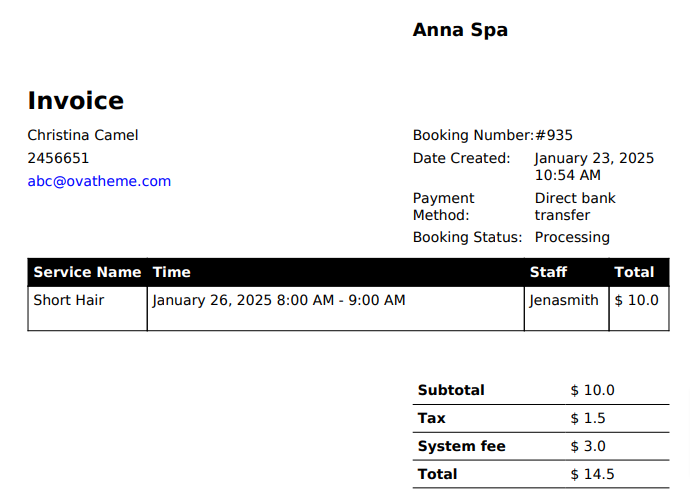690x504 pixels.
Task: Click the Time column header
Action: [171, 272]
